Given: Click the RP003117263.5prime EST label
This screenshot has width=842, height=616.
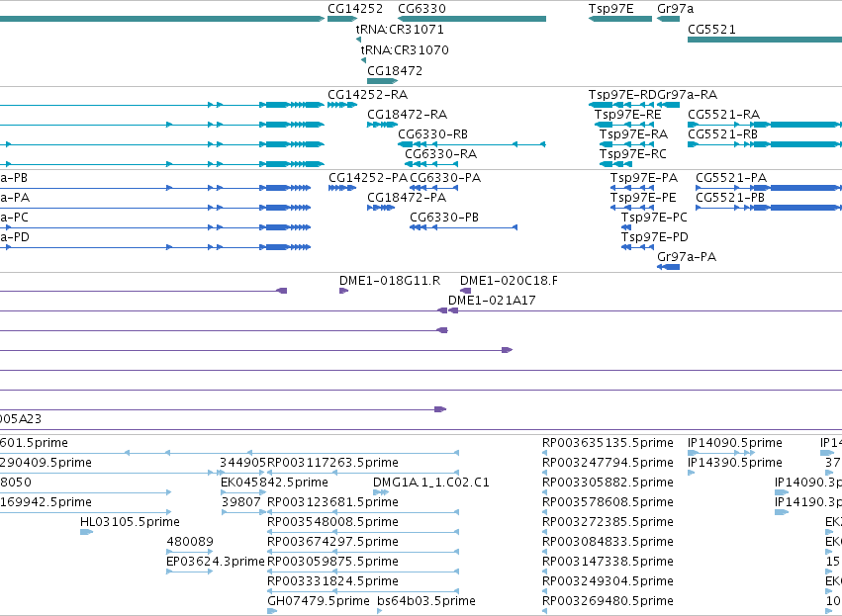Looking at the screenshot, I should point(332,463).
